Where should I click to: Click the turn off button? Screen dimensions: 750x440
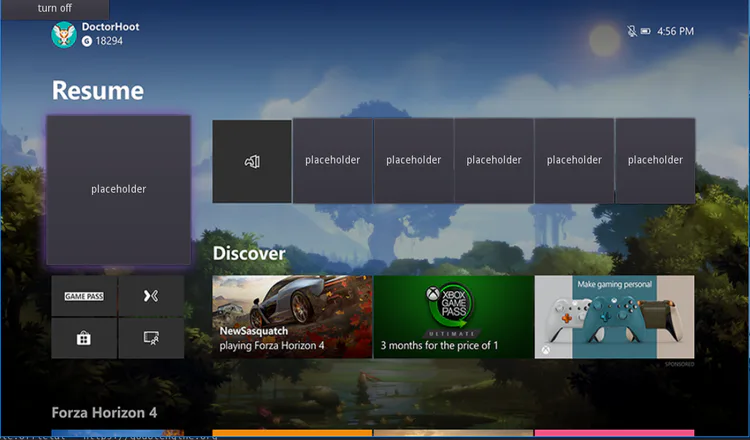(55, 9)
